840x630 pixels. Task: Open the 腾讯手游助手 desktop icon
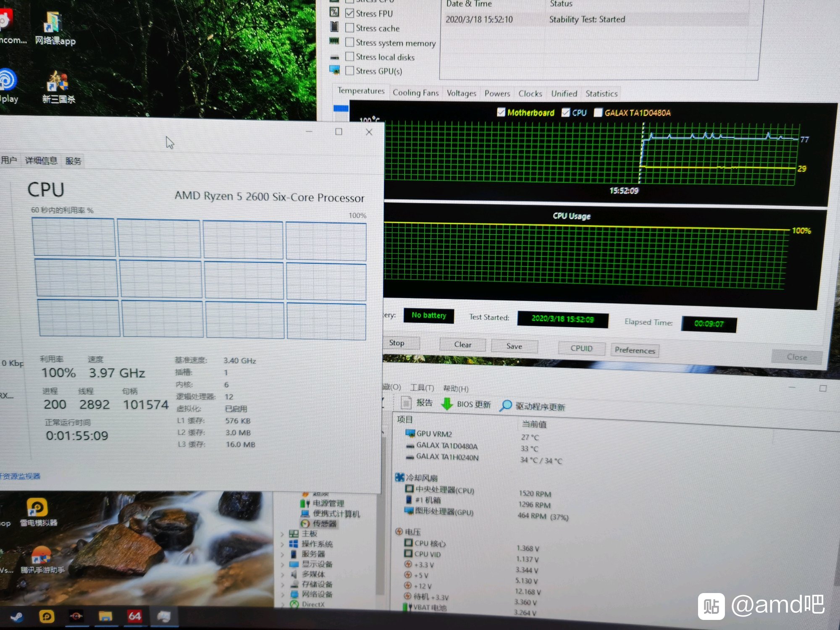[x=42, y=559]
